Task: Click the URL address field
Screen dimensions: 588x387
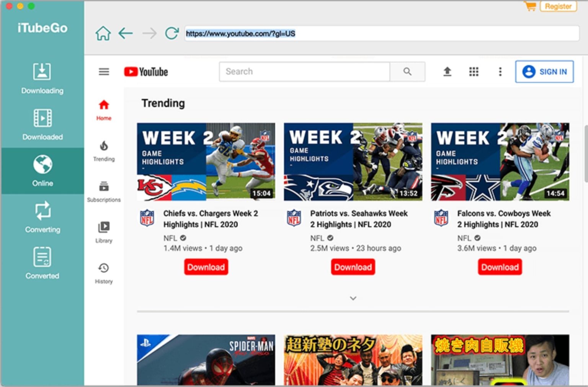Action: pos(345,33)
